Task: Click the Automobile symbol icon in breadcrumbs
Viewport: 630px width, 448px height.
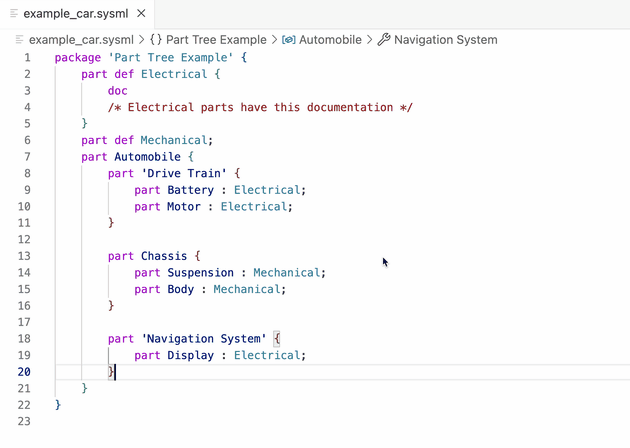Action: coord(289,40)
